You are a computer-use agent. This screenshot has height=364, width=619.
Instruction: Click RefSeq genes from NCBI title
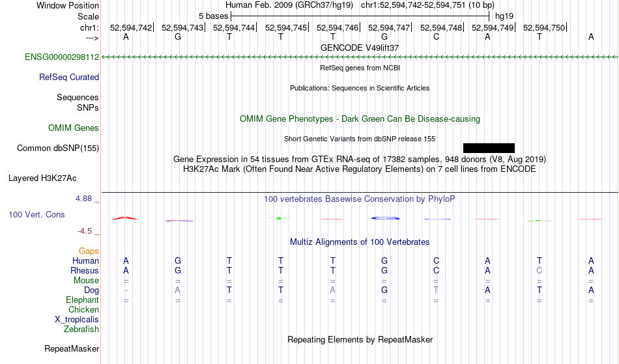[360, 68]
